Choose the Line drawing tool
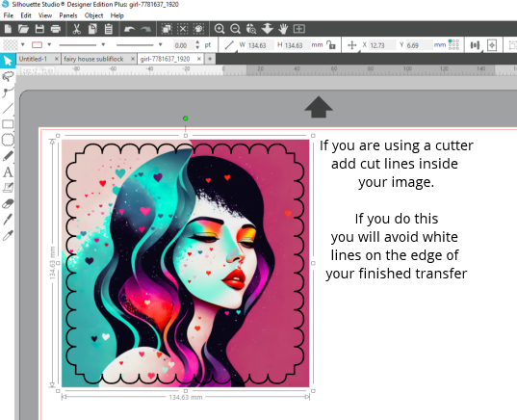 8,109
